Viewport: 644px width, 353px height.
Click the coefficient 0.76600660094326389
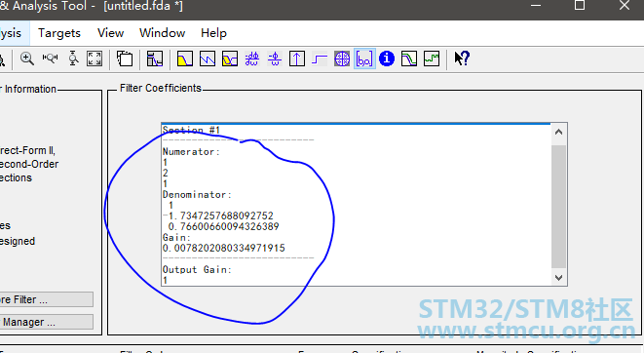(223, 226)
